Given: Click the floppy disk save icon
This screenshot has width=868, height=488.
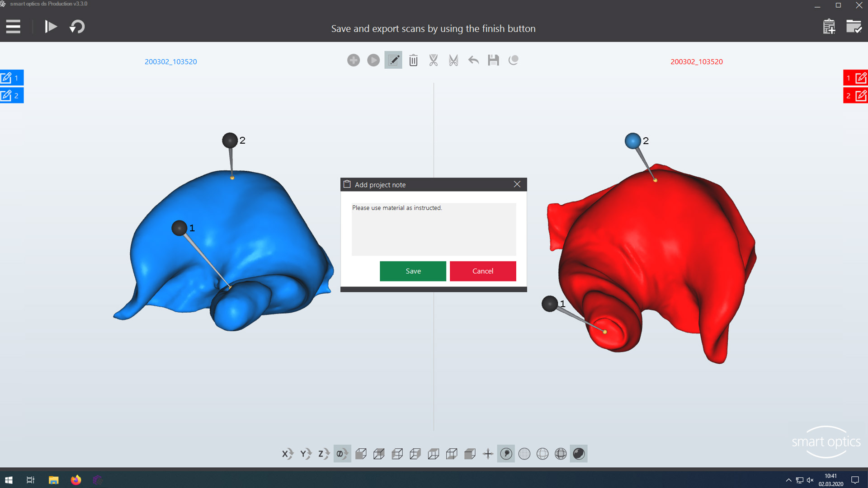Looking at the screenshot, I should coord(493,60).
